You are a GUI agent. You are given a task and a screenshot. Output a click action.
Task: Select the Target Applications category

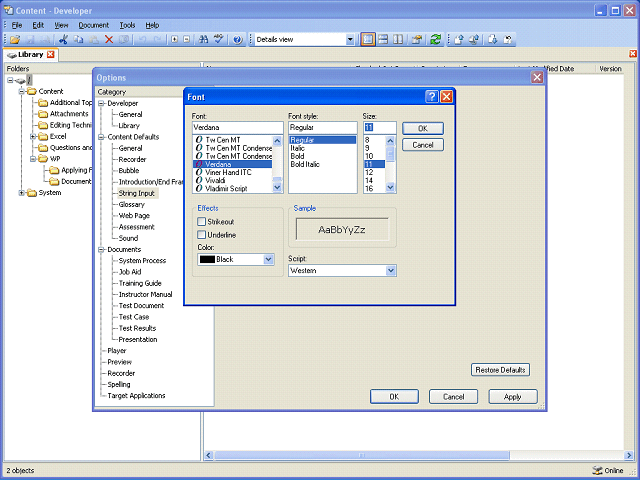click(136, 396)
